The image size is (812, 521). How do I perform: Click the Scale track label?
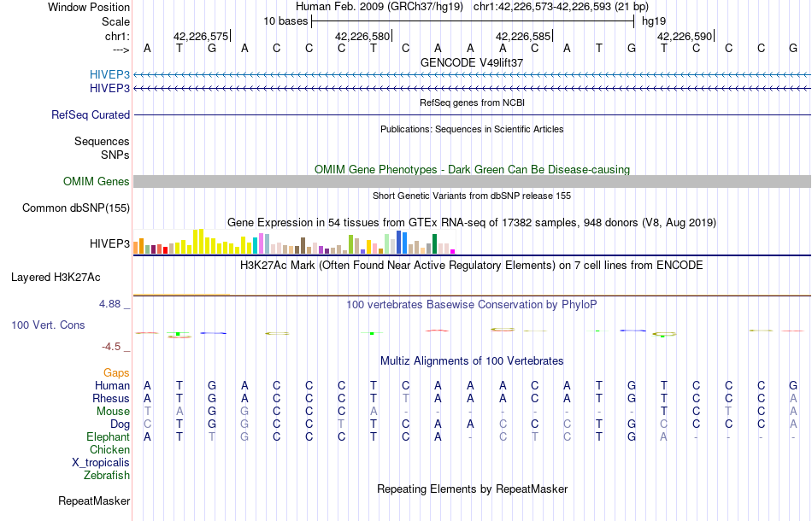click(115, 21)
